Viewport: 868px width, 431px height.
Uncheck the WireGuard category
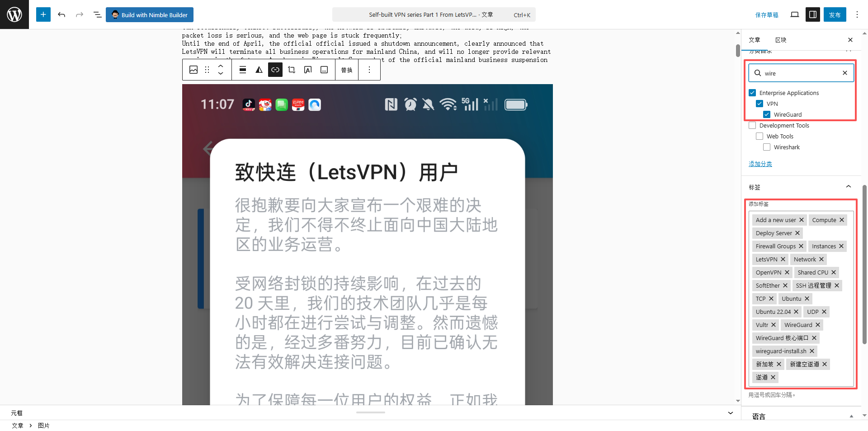tap(767, 114)
